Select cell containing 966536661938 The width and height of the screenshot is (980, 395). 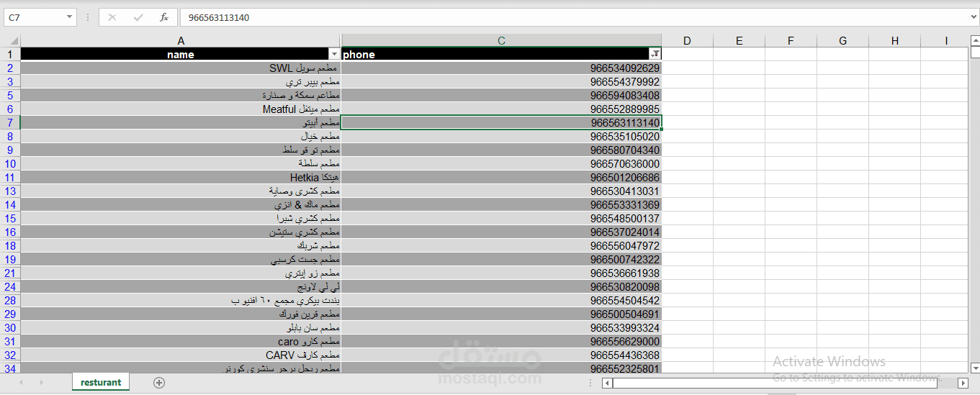click(501, 273)
